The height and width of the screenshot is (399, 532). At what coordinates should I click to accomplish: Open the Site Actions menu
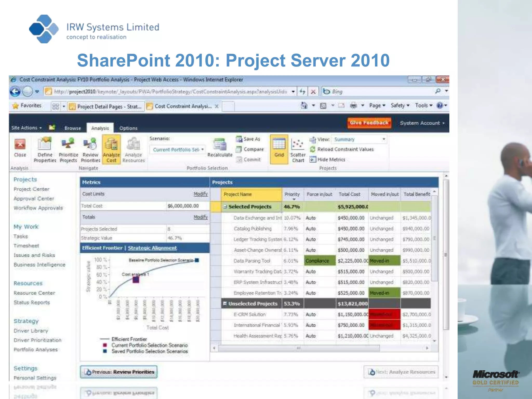(x=26, y=128)
